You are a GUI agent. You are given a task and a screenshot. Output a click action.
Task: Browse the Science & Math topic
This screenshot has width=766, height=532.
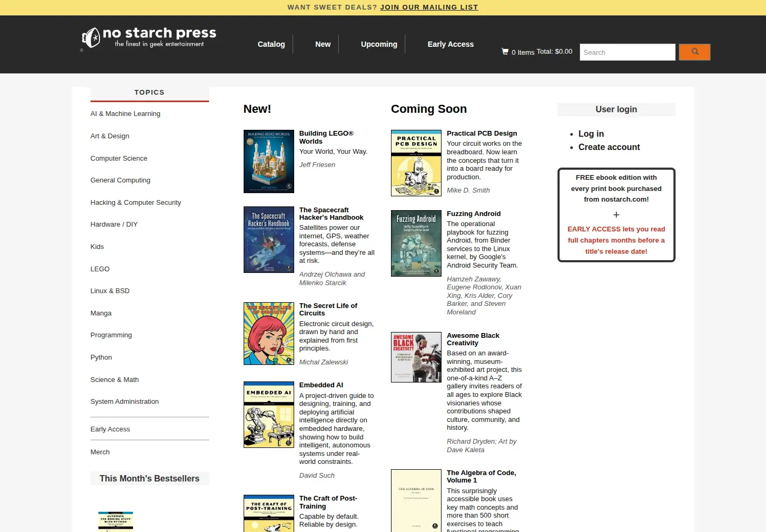(114, 380)
